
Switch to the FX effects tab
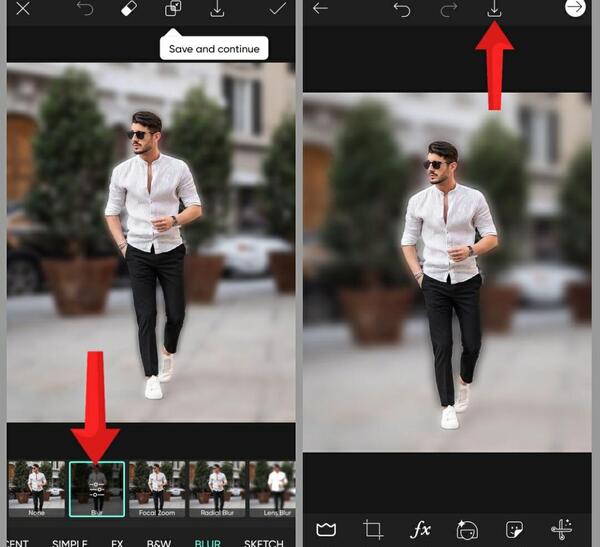coord(117,543)
